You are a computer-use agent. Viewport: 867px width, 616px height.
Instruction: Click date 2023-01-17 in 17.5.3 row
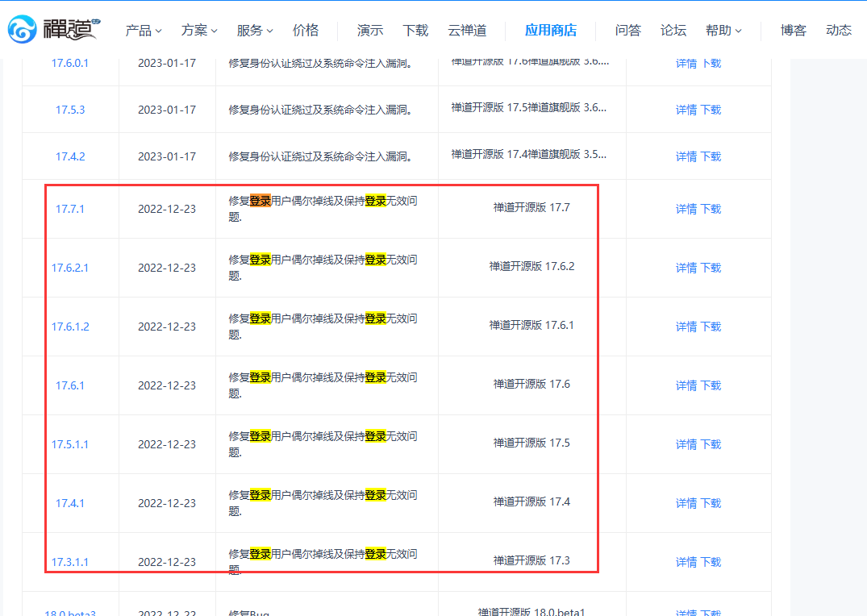click(x=167, y=110)
